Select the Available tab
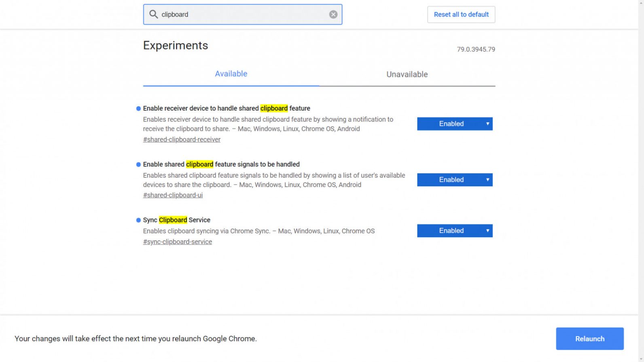The height and width of the screenshot is (362, 644). pyautogui.click(x=231, y=74)
